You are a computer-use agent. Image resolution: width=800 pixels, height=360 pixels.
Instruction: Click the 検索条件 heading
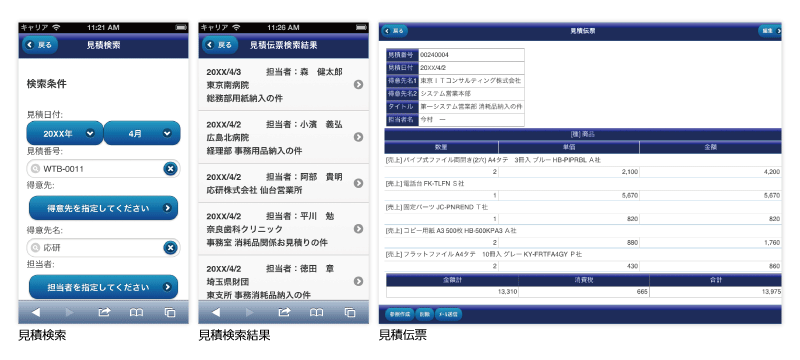coord(46,84)
